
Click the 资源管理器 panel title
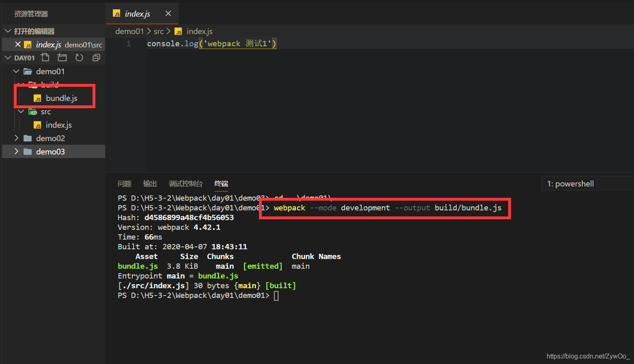[31, 14]
